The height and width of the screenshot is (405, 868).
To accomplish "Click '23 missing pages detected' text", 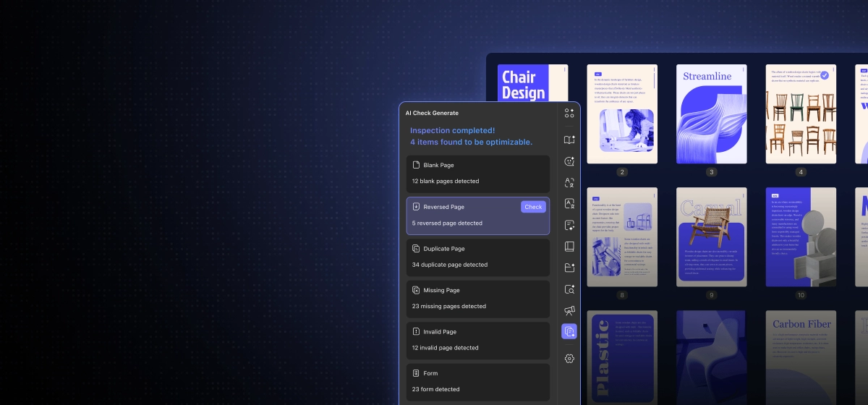I will 449,306.
